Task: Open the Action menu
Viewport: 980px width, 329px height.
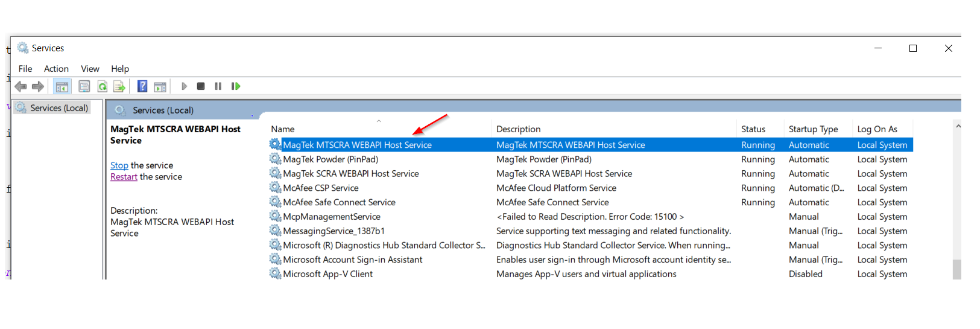Action: click(x=56, y=69)
